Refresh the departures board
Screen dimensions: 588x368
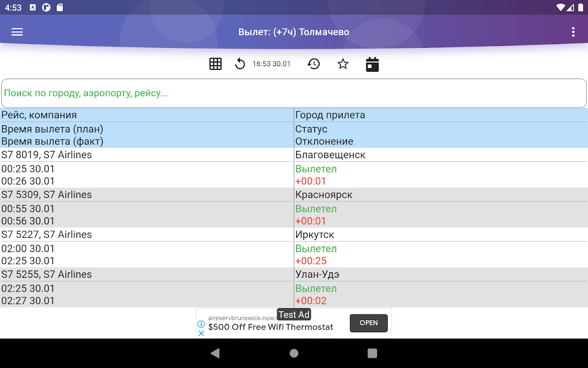coord(240,64)
